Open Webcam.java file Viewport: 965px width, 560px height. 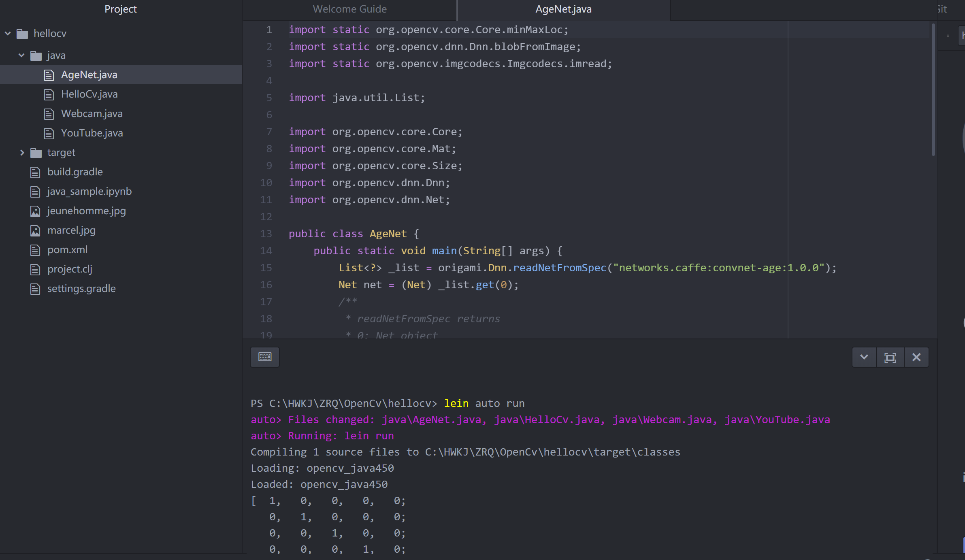click(92, 113)
